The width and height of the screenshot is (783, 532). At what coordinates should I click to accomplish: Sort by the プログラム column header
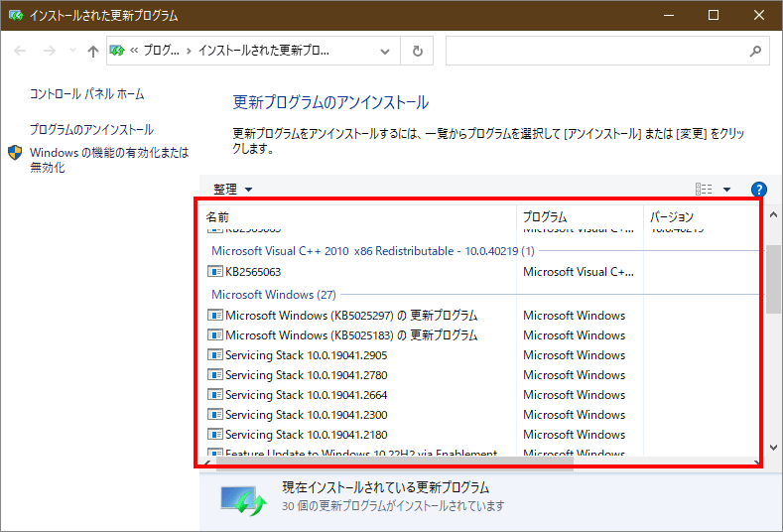[580, 216]
